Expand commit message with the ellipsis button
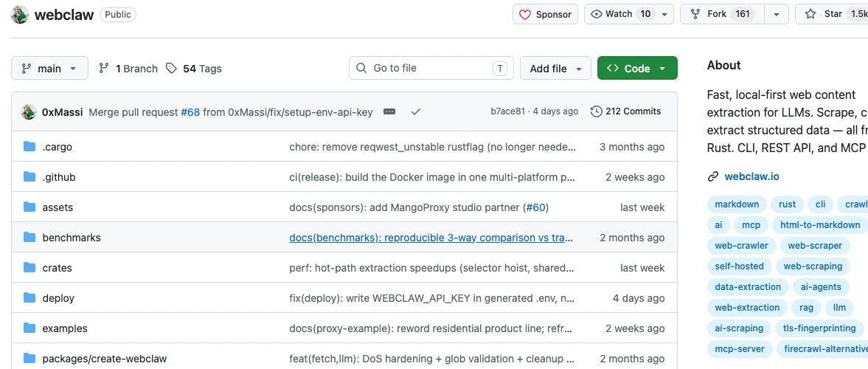Viewport: 868px width, 369px height. (x=389, y=112)
